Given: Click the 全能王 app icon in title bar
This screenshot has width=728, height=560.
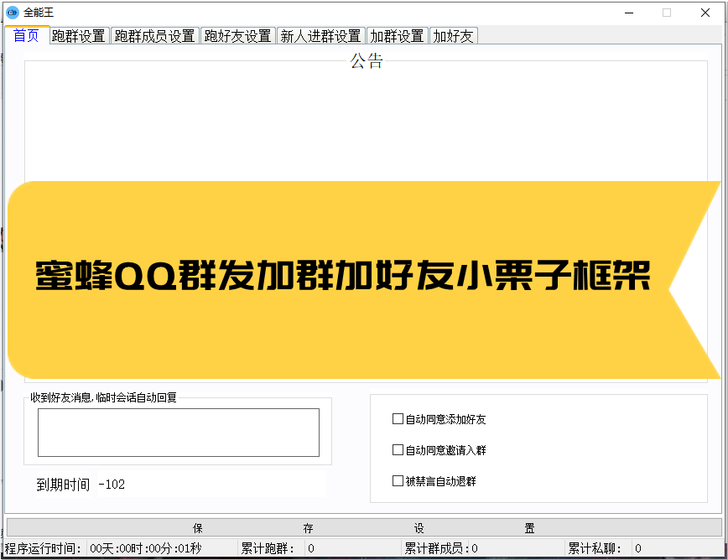Looking at the screenshot, I should pyautogui.click(x=13, y=13).
